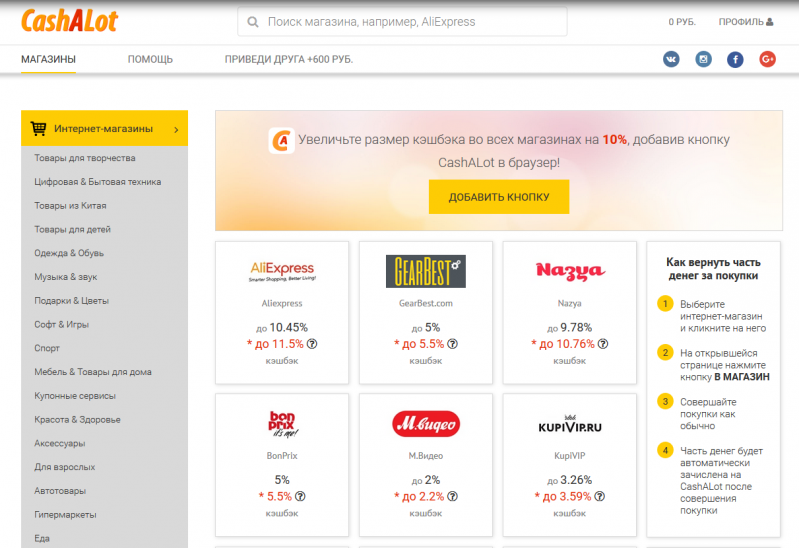Select Цифровая & Бытовая техника category
Screen dimensions: 799x548
(x=97, y=182)
